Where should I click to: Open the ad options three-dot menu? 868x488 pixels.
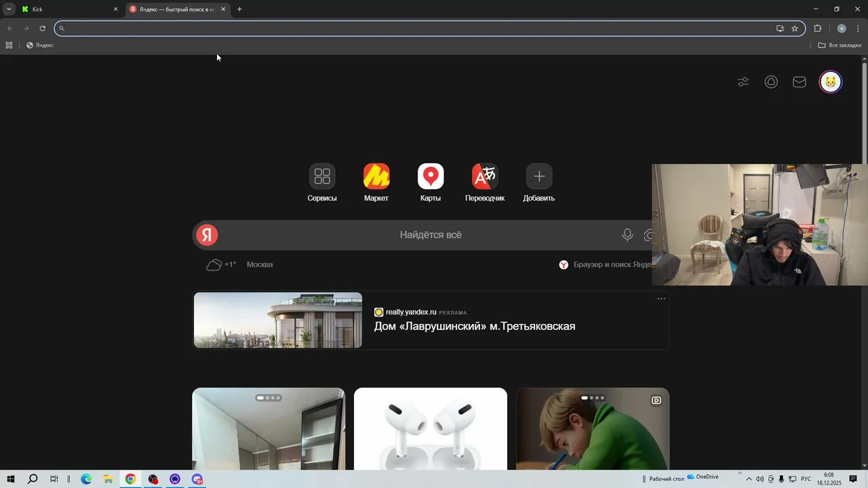[661, 299]
